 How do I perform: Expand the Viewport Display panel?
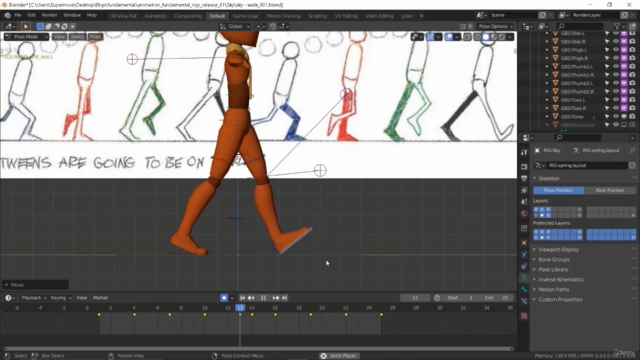[x=558, y=249]
